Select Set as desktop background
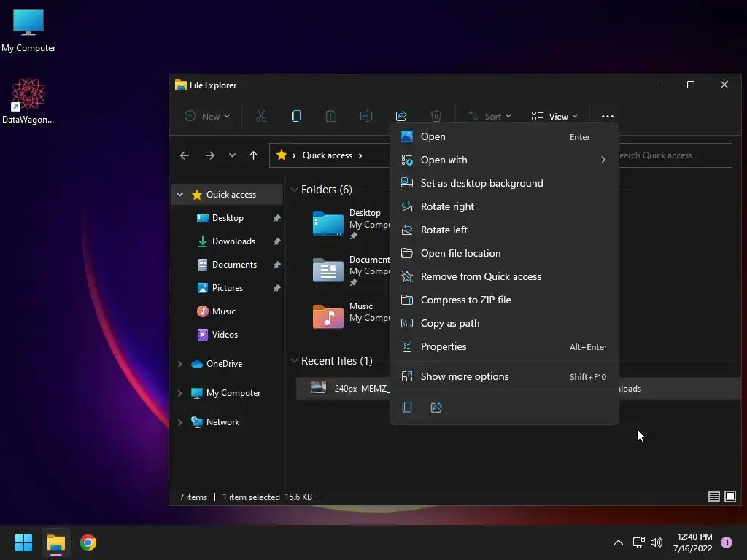 (x=504, y=183)
